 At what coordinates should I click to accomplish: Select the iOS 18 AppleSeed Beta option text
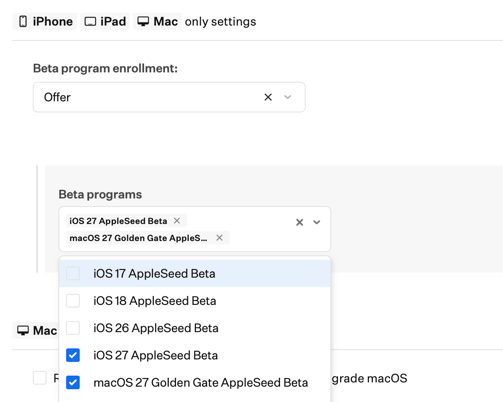tap(155, 301)
